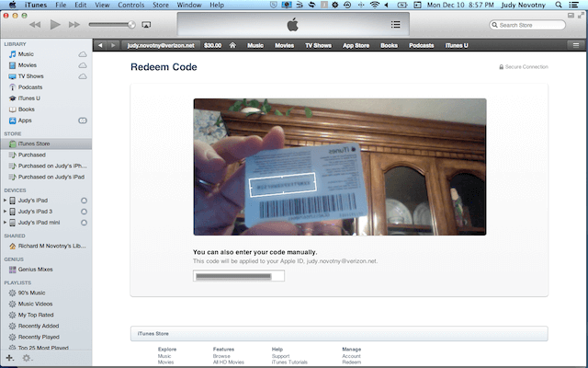
Task: Open the Books store tab
Action: (389, 45)
